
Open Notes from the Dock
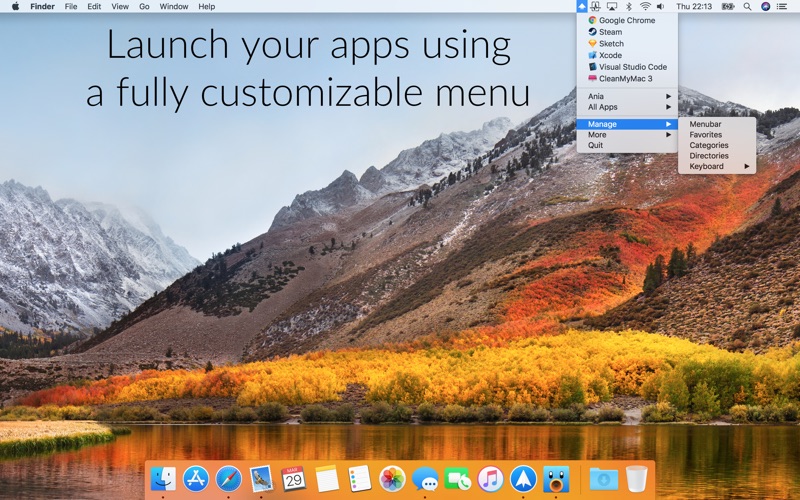pos(327,479)
